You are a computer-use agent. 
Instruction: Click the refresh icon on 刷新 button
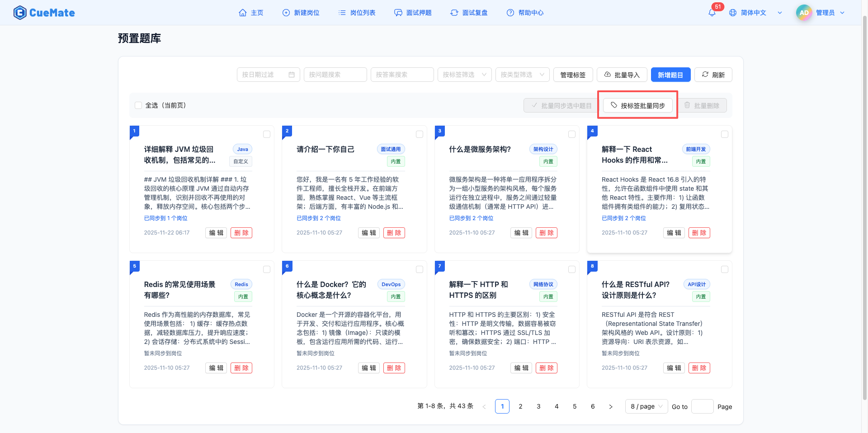pyautogui.click(x=705, y=75)
